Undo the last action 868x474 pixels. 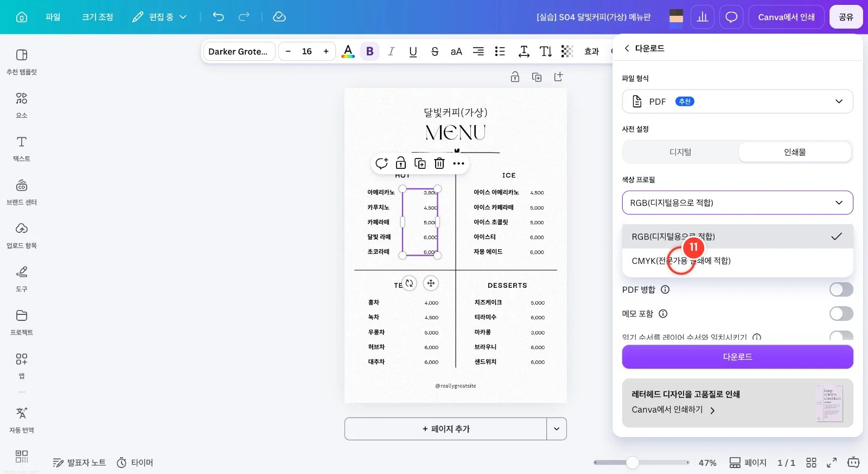tap(218, 17)
